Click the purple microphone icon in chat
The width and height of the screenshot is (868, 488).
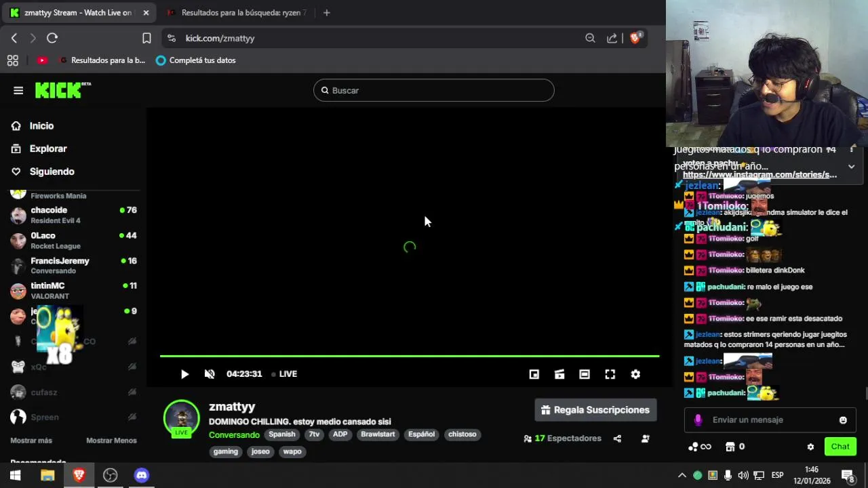coord(698,420)
